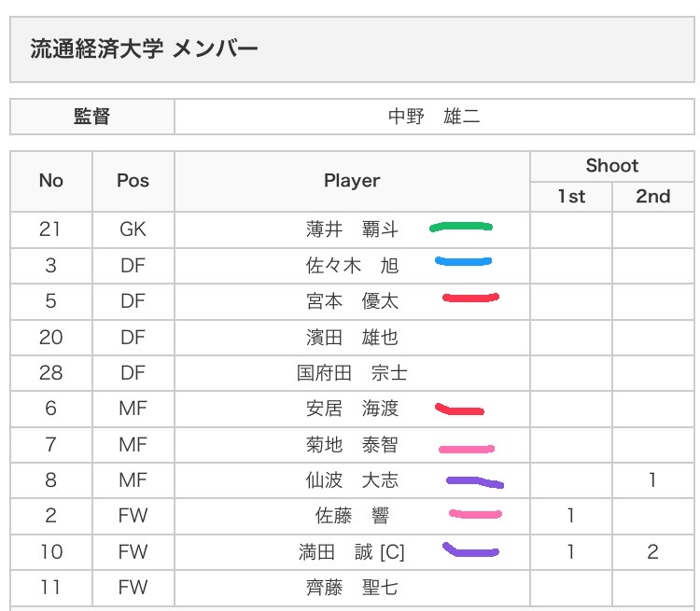Click the Player column header
The image size is (700, 611).
pos(352,181)
